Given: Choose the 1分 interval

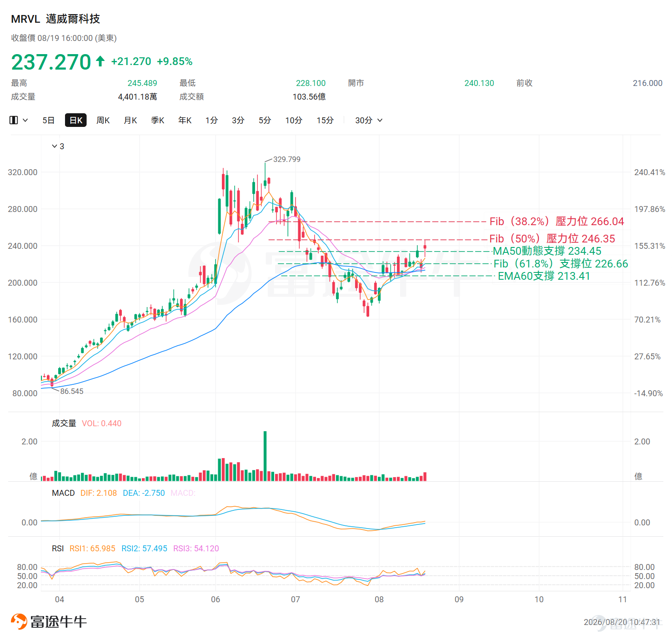Looking at the screenshot, I should tap(211, 120).
